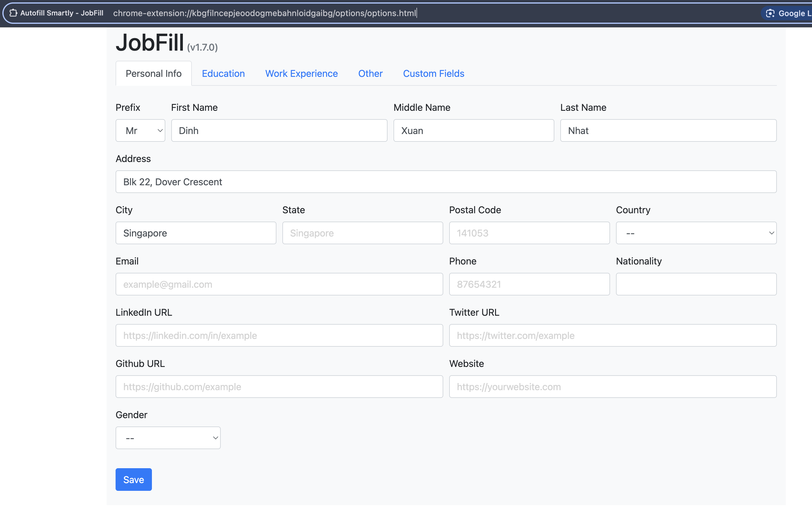The height and width of the screenshot is (523, 812).
Task: Click the Website input field
Action: [x=612, y=387]
